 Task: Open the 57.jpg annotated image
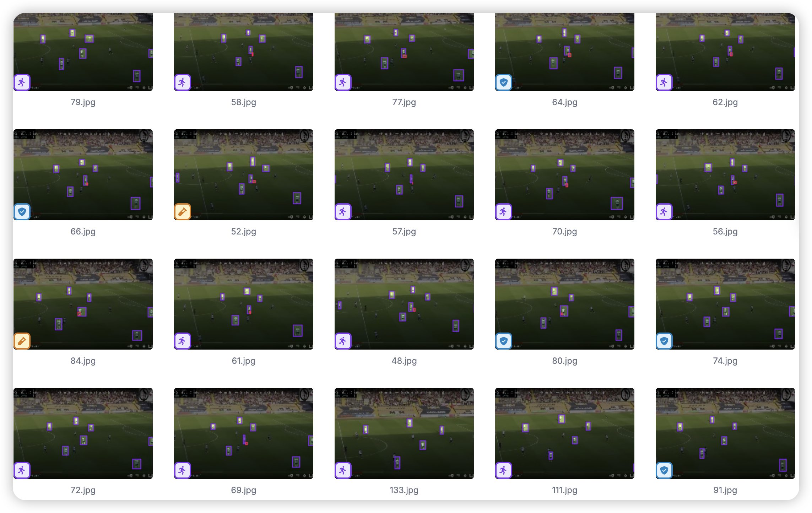click(x=404, y=175)
